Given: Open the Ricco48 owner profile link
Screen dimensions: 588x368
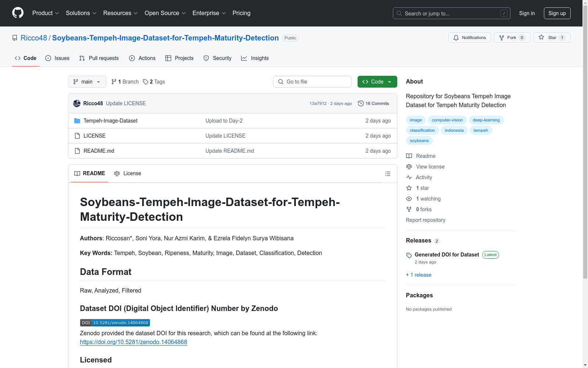Looking at the screenshot, I should pyautogui.click(x=34, y=38).
